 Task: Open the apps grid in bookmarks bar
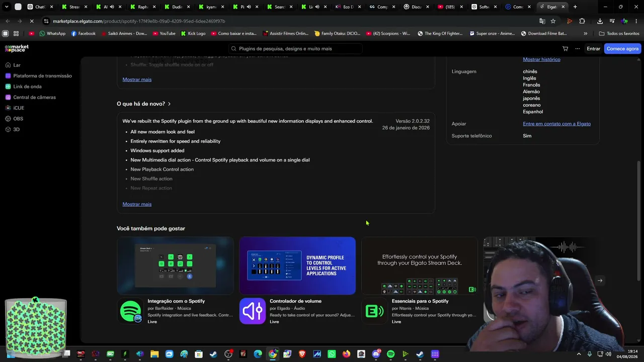[x=16, y=34]
